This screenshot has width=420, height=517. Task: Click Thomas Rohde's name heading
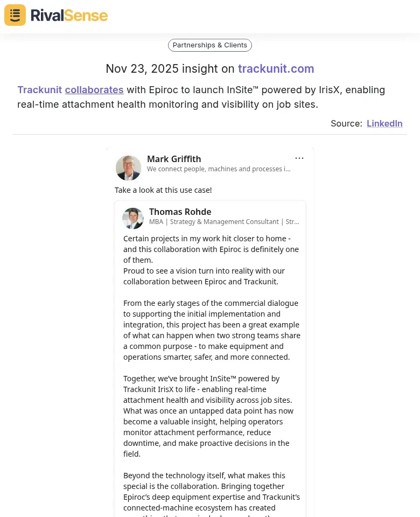(180, 212)
